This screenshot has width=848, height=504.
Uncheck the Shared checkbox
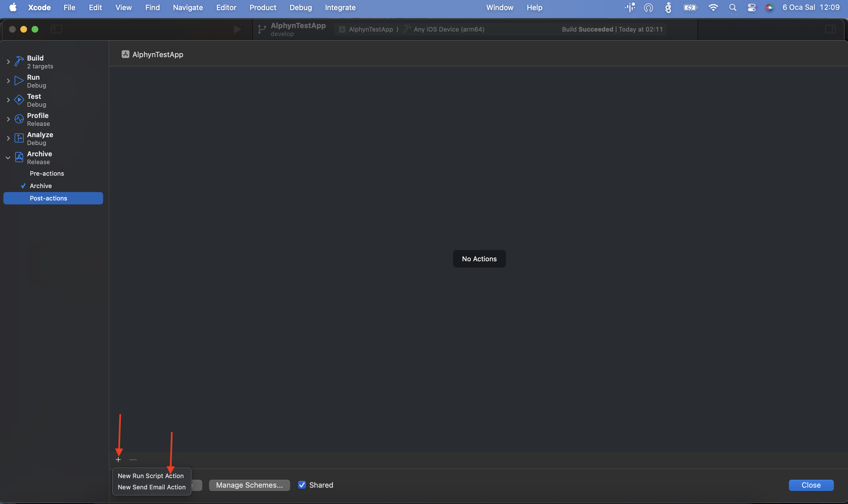pyautogui.click(x=302, y=485)
